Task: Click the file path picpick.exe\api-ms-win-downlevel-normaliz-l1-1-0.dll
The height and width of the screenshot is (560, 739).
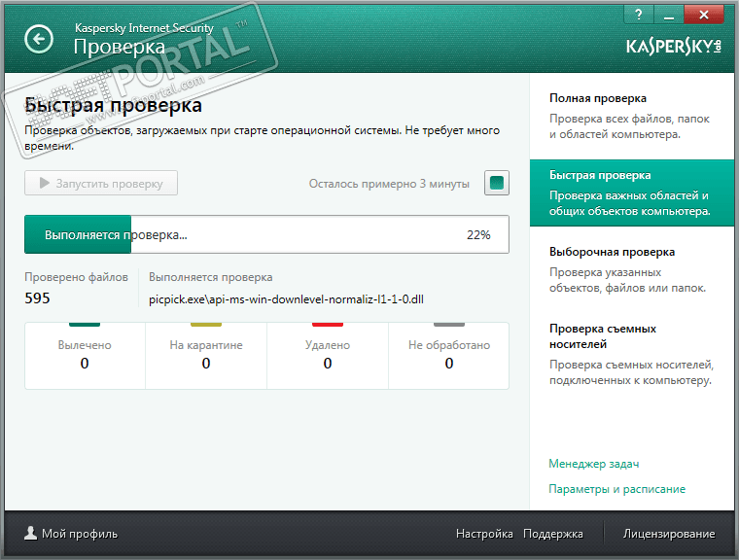Action: [x=286, y=299]
